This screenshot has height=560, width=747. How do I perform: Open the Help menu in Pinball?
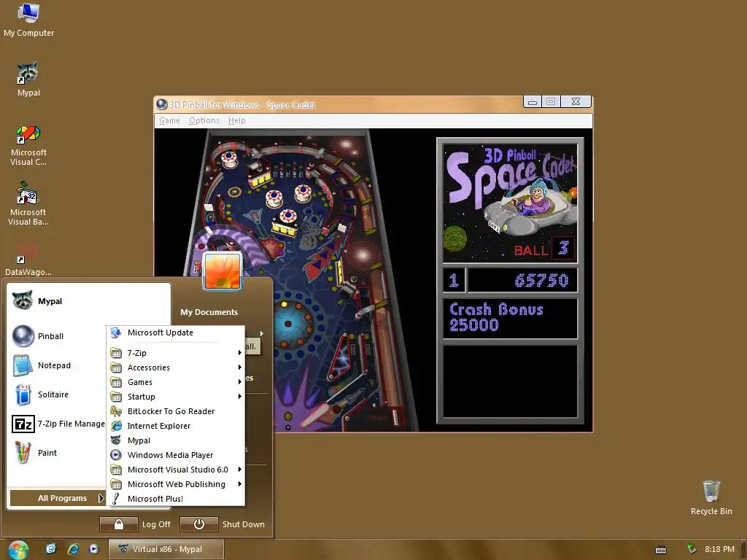click(x=237, y=121)
